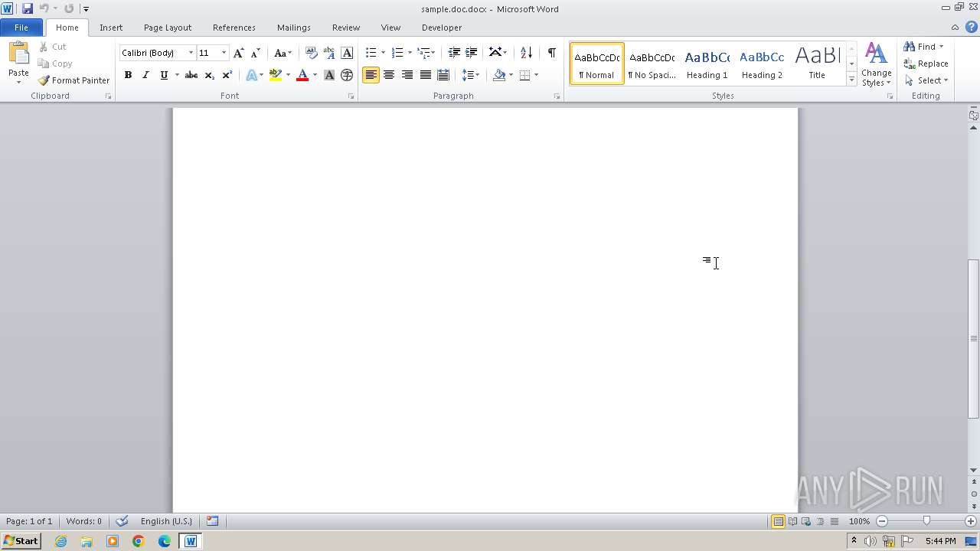
Task: Switch to the References tab
Action: point(234,28)
